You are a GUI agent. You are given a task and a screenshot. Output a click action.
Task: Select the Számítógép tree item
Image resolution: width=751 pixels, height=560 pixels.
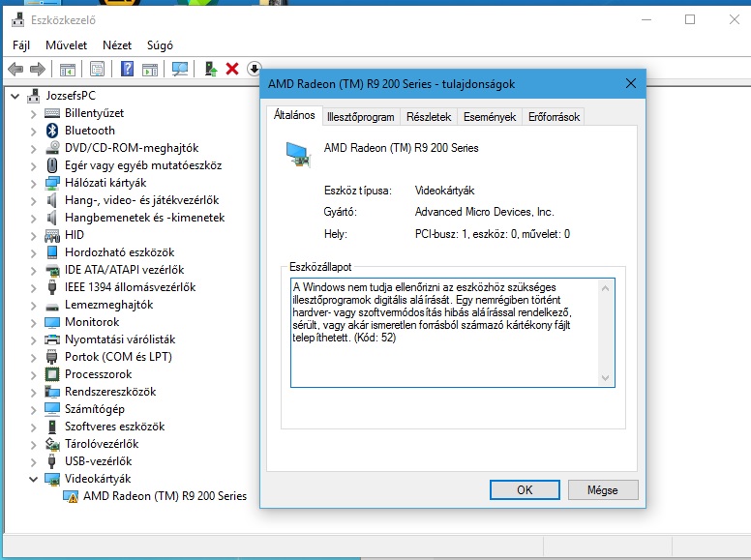(x=94, y=409)
